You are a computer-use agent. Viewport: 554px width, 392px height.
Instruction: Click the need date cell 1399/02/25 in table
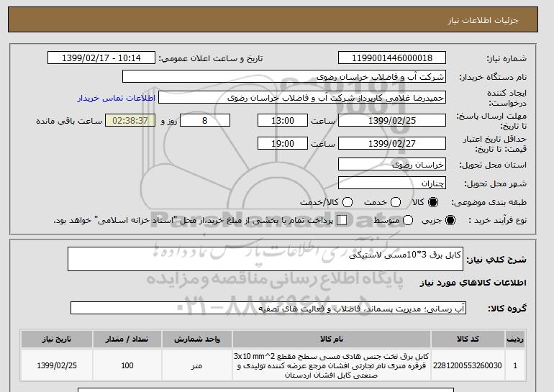click(x=57, y=365)
